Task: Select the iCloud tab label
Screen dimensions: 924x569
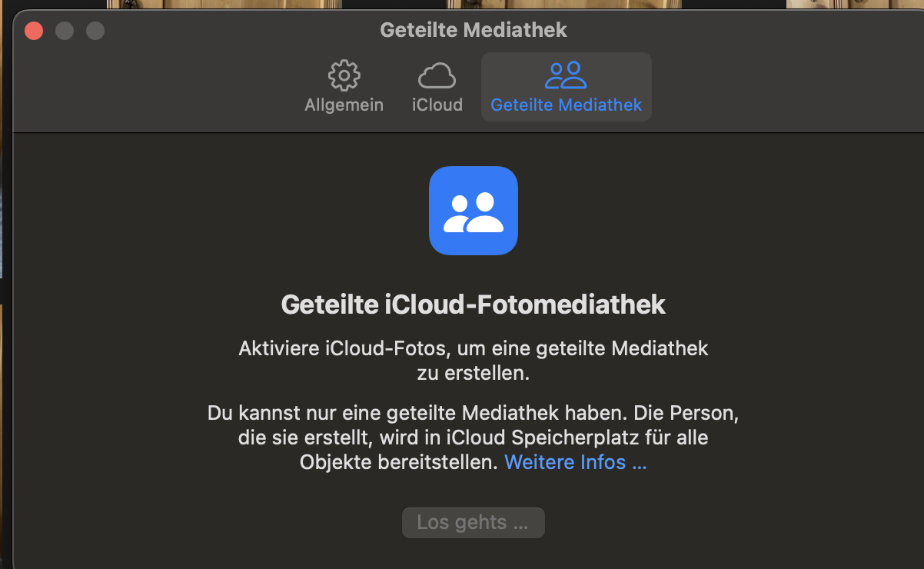Action: [x=437, y=105]
